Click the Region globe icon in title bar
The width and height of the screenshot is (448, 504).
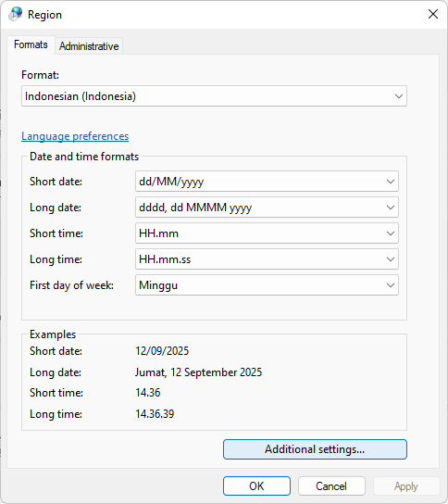(x=16, y=14)
